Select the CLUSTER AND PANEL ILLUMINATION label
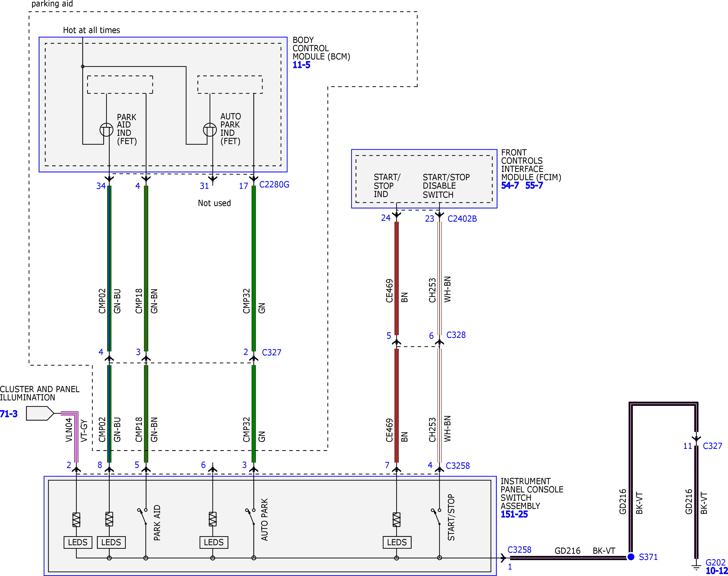Screen dimensions: 728x576 click(x=40, y=393)
